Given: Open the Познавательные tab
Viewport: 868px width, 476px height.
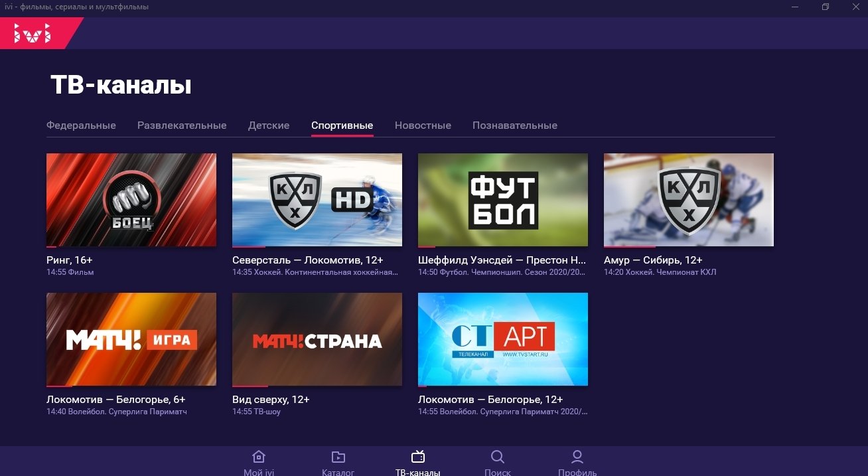Looking at the screenshot, I should pyautogui.click(x=514, y=125).
